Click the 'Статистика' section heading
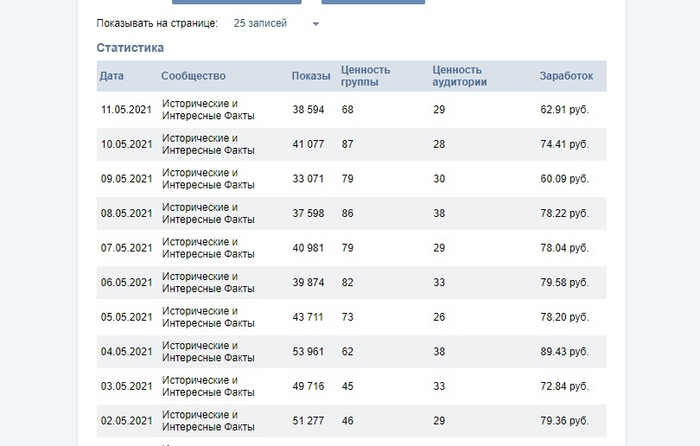 [x=130, y=48]
